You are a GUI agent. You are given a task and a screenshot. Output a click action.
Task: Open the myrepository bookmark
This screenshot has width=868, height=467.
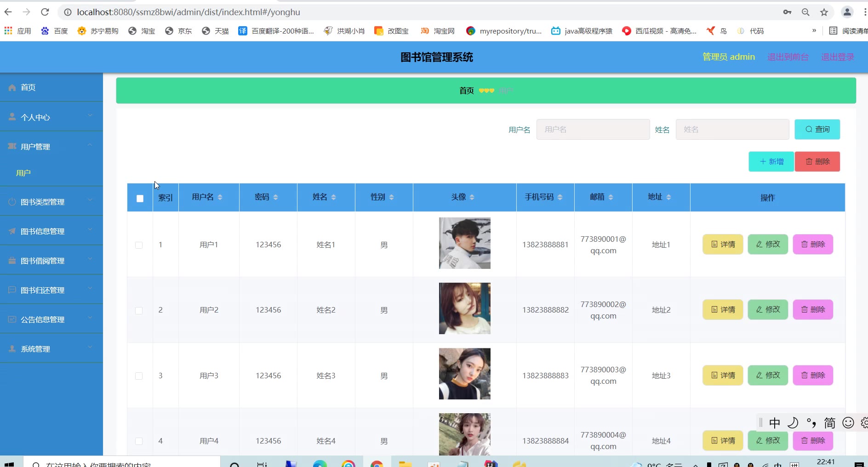click(504, 31)
